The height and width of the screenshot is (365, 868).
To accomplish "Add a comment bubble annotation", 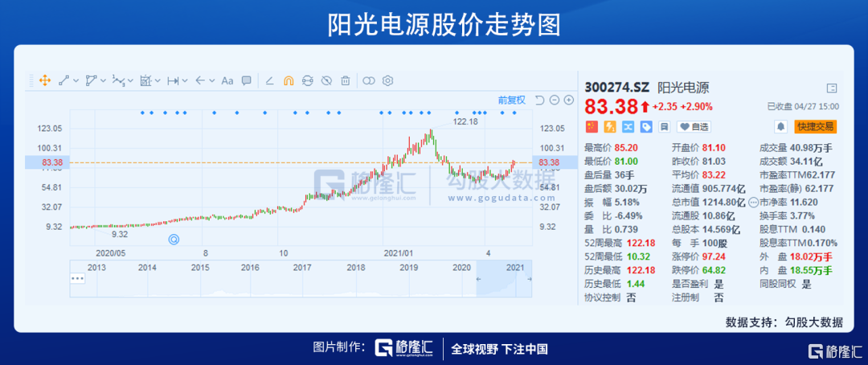I will pos(247,81).
